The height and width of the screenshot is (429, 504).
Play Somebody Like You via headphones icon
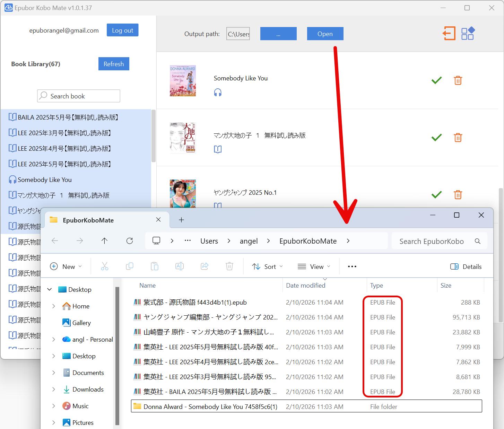pyautogui.click(x=218, y=92)
